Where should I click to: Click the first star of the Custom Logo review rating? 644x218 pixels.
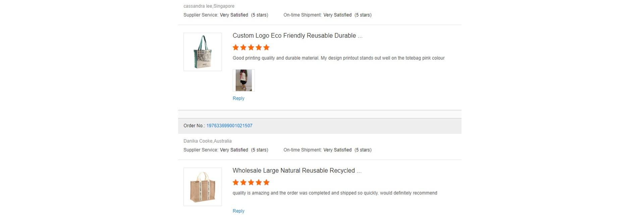[x=236, y=47]
